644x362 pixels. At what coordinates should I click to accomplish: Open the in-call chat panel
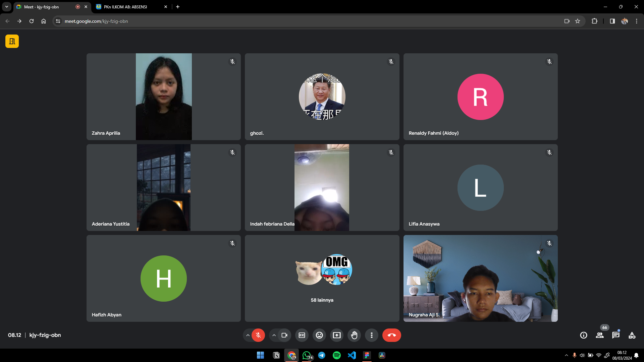pyautogui.click(x=616, y=335)
